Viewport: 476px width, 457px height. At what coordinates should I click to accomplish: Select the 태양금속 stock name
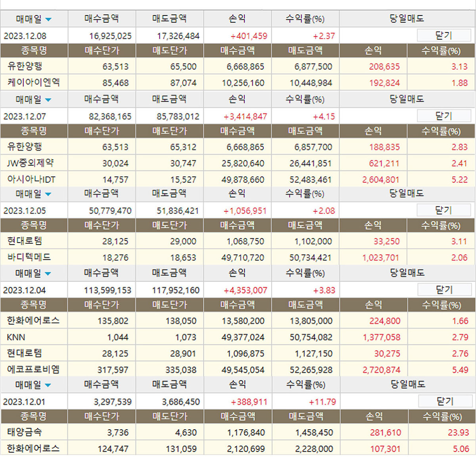tap(25, 432)
